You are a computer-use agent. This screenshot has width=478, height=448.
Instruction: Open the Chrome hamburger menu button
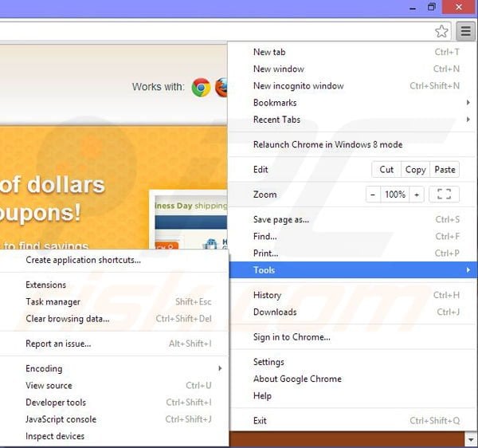[x=465, y=31]
